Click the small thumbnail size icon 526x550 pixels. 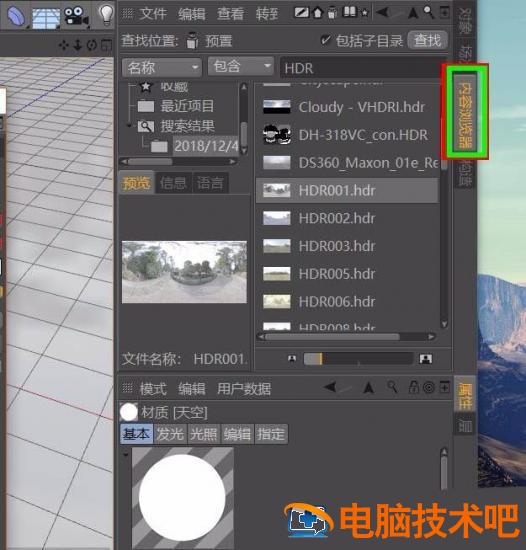click(x=292, y=358)
